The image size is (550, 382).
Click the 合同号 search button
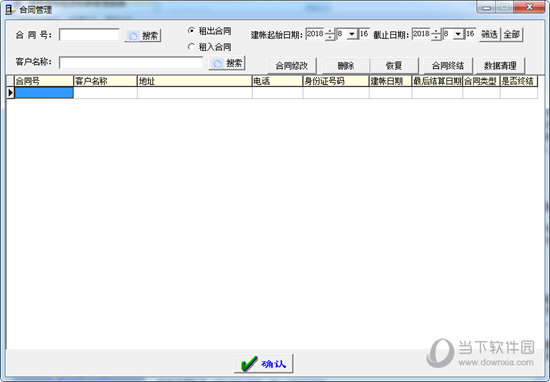pyautogui.click(x=143, y=35)
